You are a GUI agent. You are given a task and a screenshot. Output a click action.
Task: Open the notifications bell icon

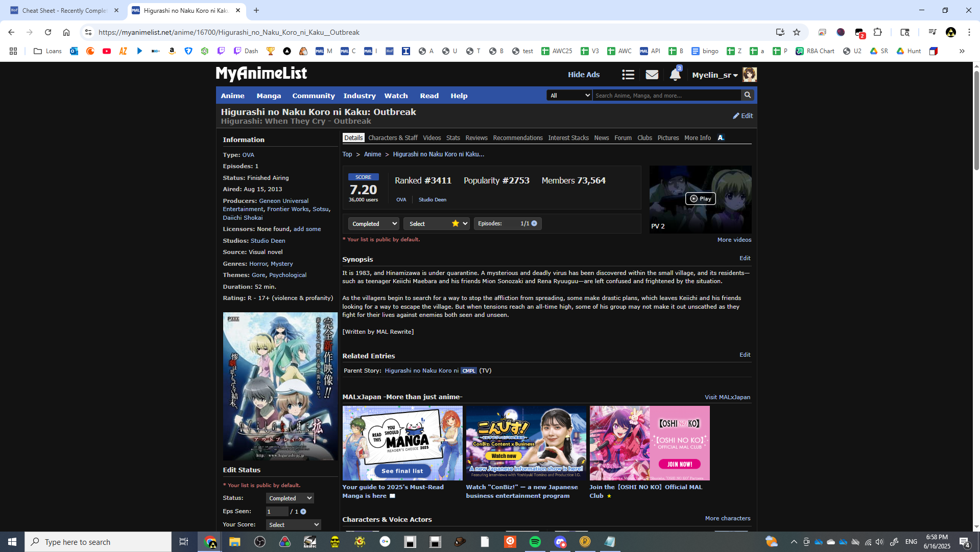point(675,75)
